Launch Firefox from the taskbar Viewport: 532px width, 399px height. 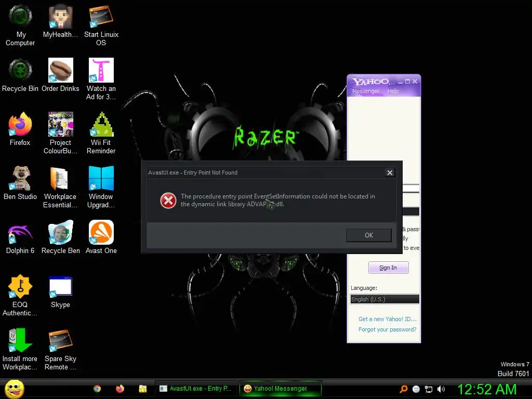click(x=120, y=389)
